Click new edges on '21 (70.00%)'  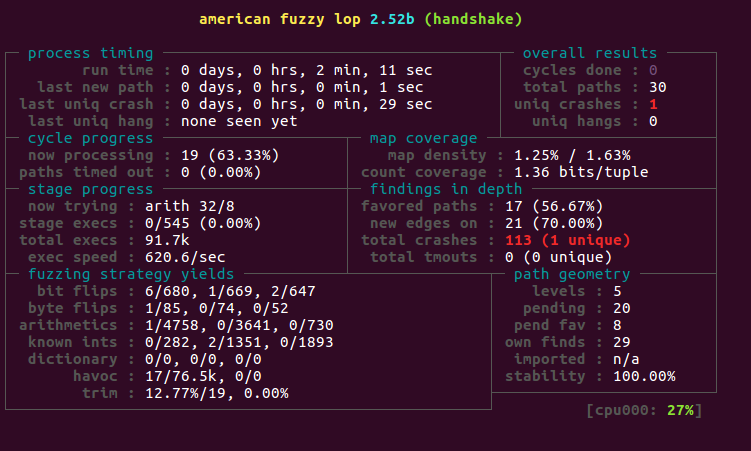tap(554, 223)
